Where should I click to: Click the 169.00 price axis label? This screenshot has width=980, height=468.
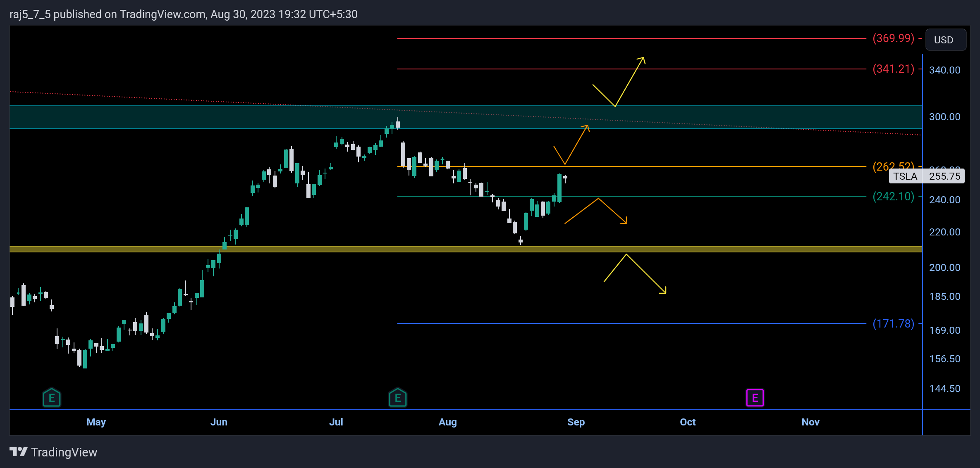pos(944,330)
